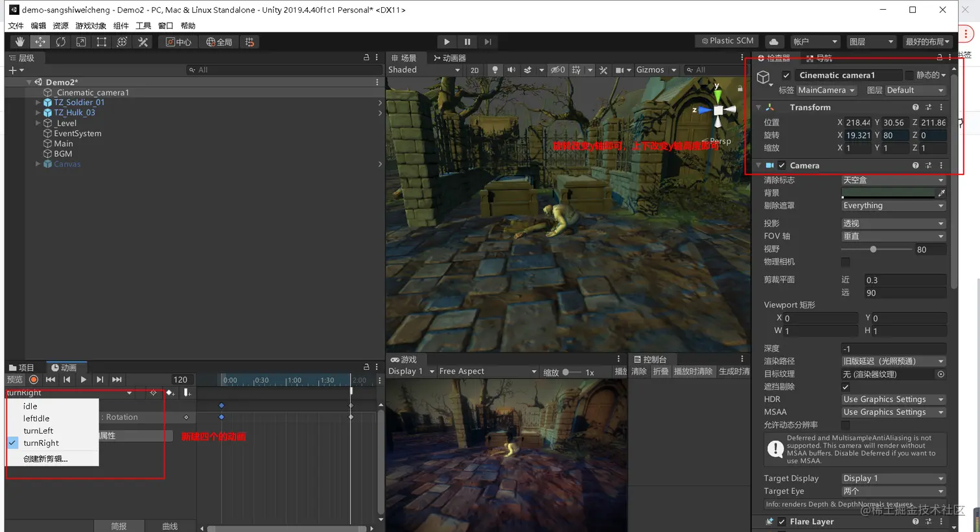980x532 pixels.
Task: Click the 清除 (Clear) button in the Console
Action: pyautogui.click(x=639, y=371)
